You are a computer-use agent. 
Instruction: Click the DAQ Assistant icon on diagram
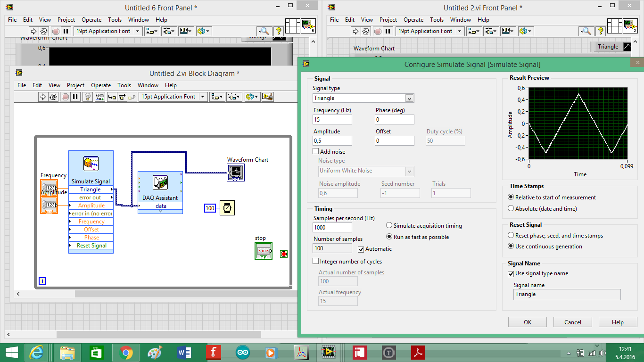[160, 183]
